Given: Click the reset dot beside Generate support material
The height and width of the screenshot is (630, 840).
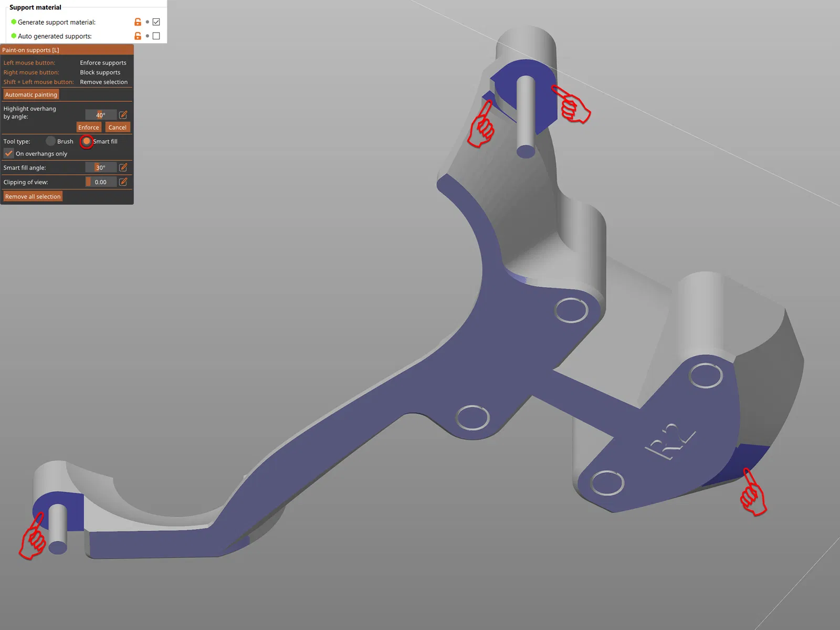Looking at the screenshot, I should [148, 22].
